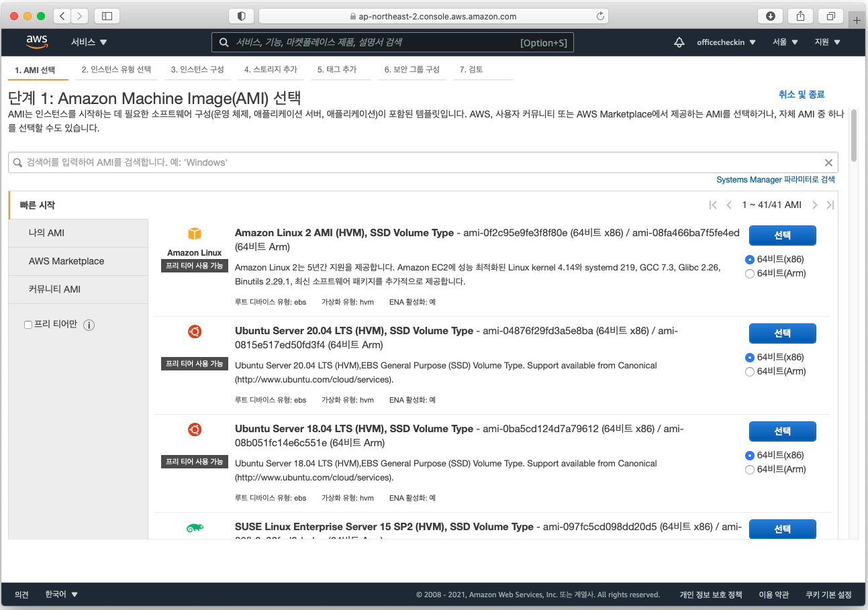Image resolution: width=868 pixels, height=610 pixels.
Task: Select 64비트(Arm) for Ubuntu 20.04
Action: pyautogui.click(x=750, y=371)
